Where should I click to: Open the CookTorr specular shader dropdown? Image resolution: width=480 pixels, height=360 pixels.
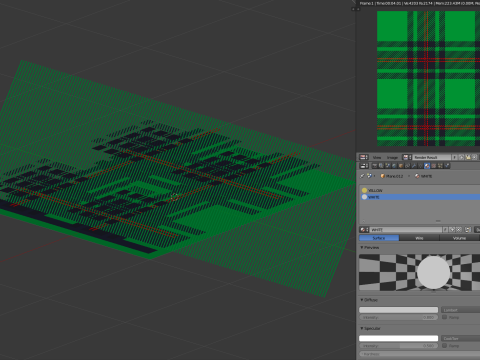point(461,338)
